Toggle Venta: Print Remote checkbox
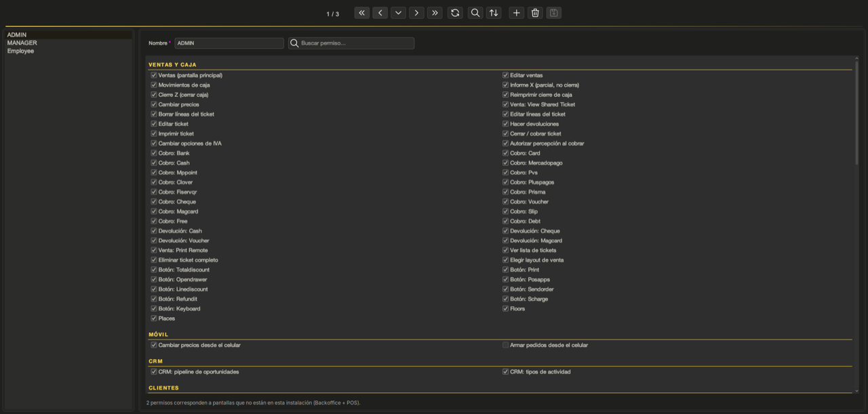Screen dimensions: 868x414 154,250
